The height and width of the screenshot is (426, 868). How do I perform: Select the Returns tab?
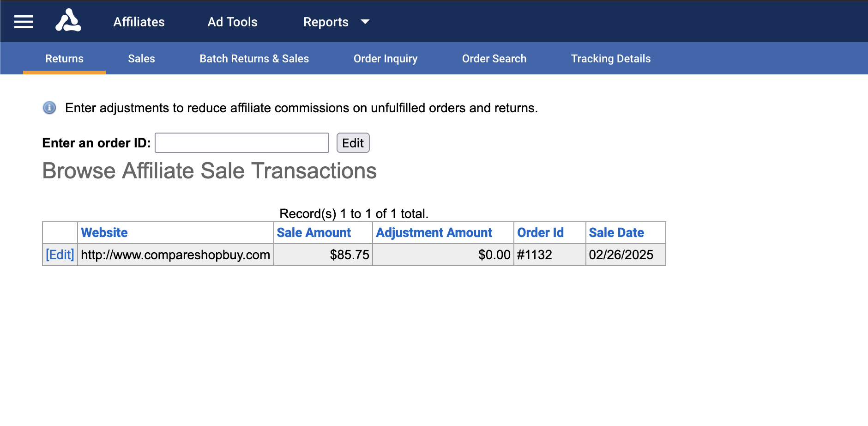tap(64, 59)
